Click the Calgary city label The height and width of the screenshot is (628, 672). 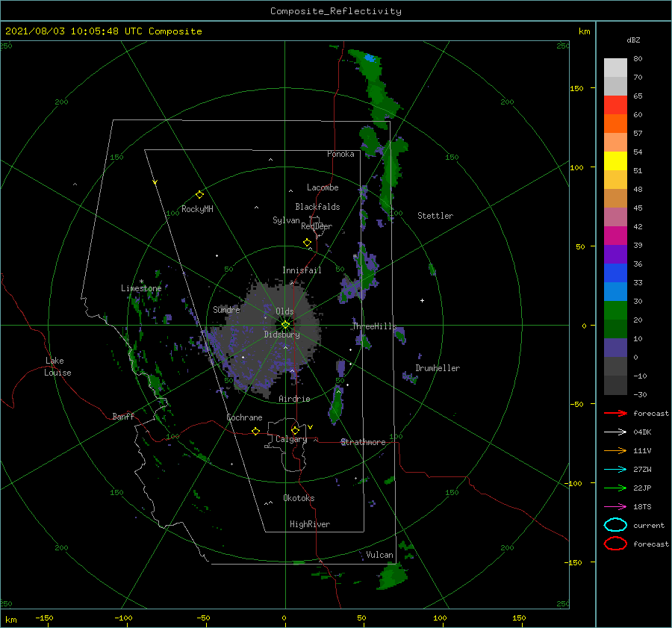click(x=291, y=439)
